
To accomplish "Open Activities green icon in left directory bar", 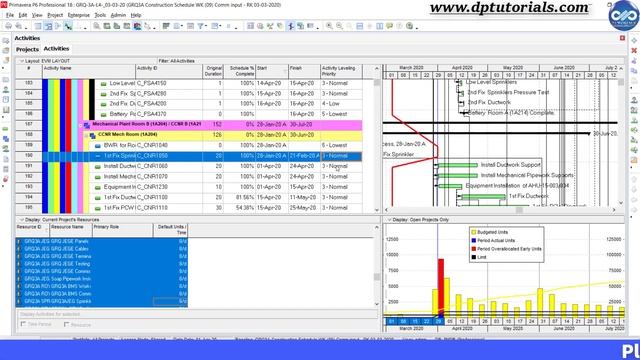I will click(6, 129).
